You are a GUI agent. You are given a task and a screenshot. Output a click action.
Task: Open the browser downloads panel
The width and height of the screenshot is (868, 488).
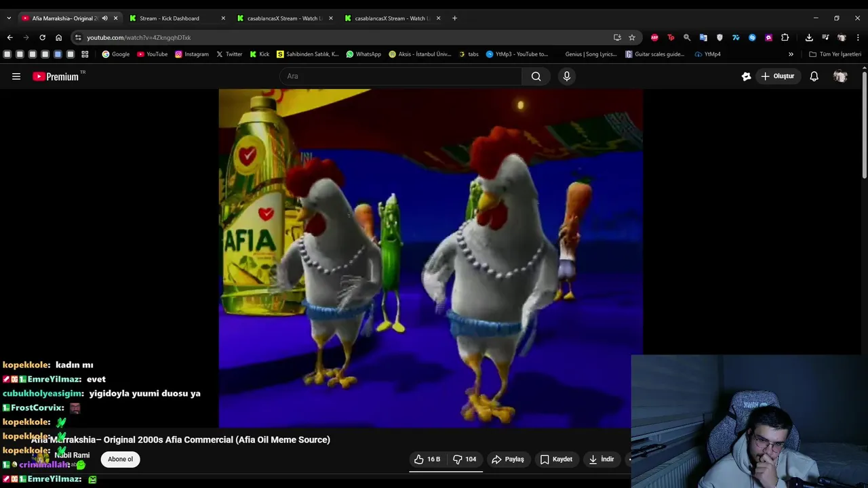pyautogui.click(x=809, y=37)
